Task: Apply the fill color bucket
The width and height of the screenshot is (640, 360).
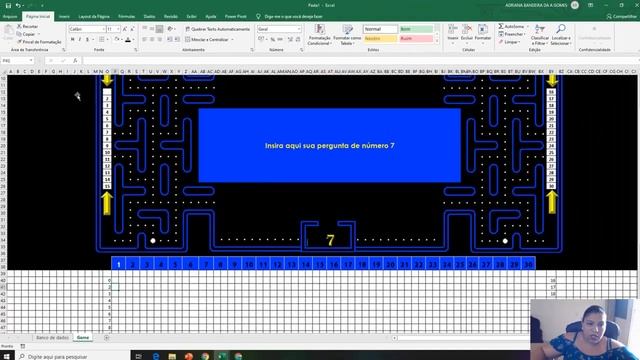Action: click(x=116, y=40)
